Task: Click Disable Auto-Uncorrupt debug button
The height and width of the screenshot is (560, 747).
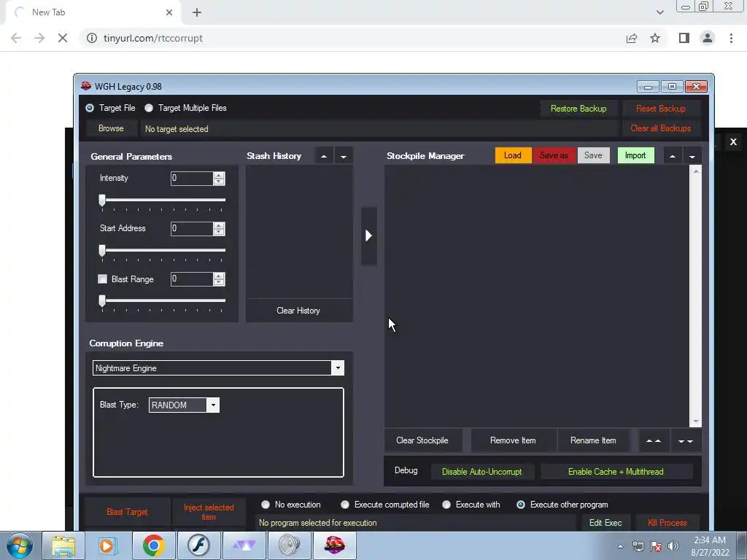Action: 481,472
